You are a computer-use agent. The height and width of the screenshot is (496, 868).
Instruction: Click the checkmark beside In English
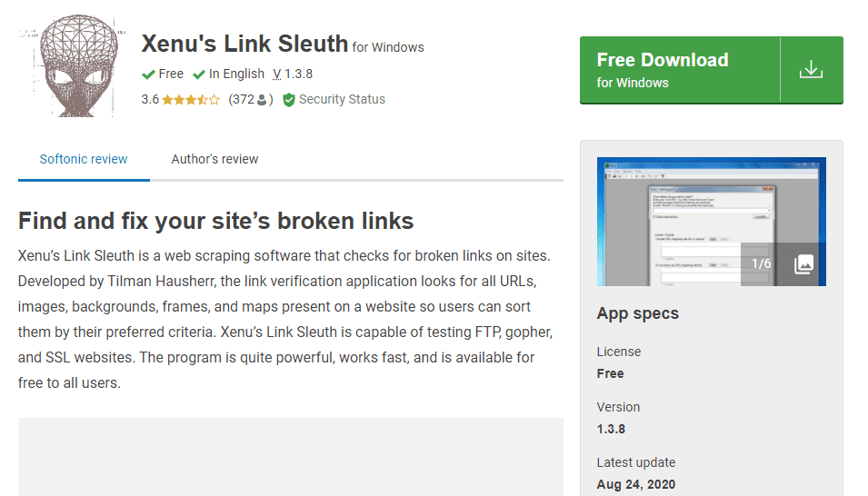point(199,74)
